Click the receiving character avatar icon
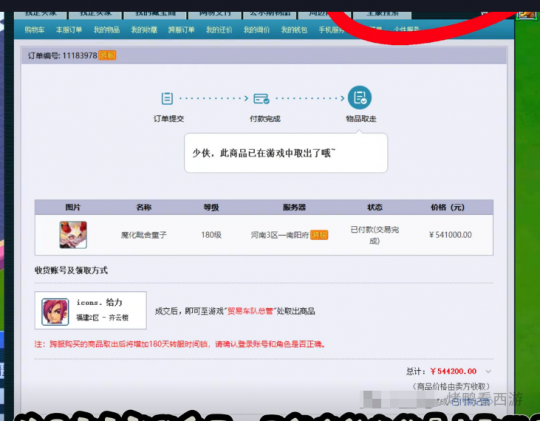Screen dimensions: 540x421 tap(55, 311)
